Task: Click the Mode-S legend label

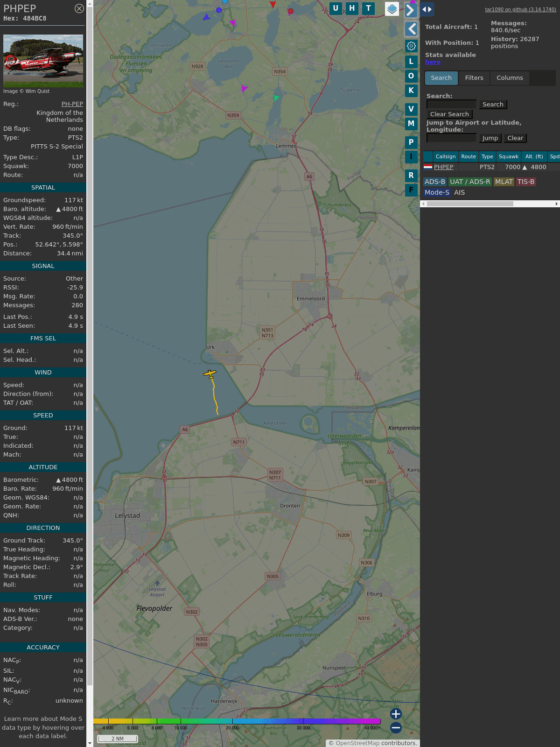Action: 437,192
